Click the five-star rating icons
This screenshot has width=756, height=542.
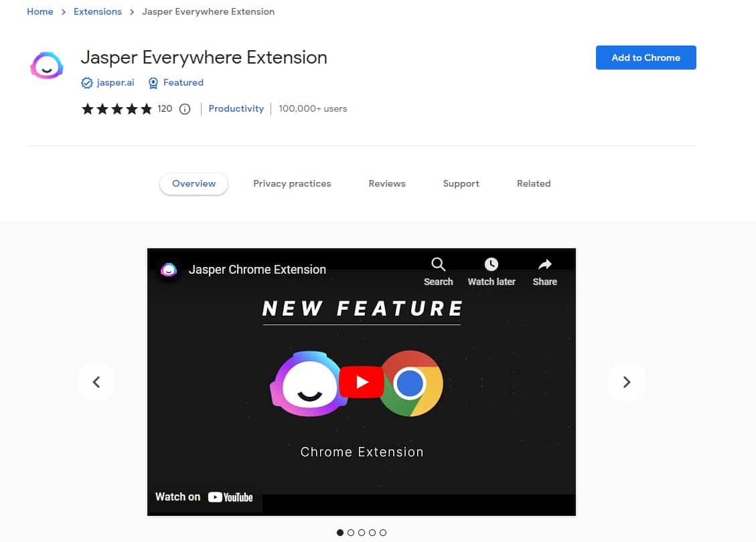tap(117, 109)
